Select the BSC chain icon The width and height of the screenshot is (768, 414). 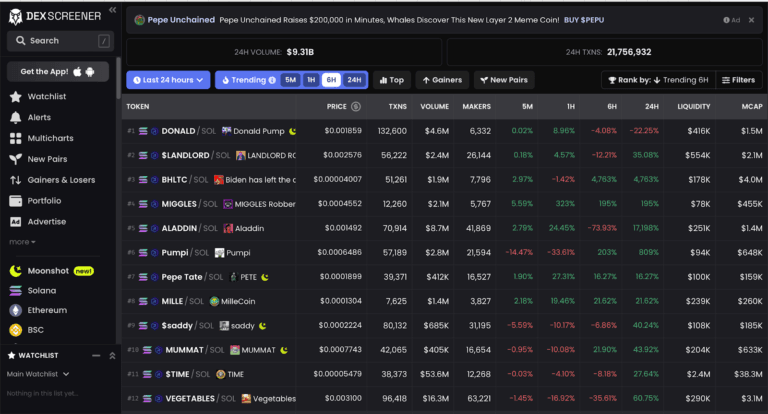(16, 330)
